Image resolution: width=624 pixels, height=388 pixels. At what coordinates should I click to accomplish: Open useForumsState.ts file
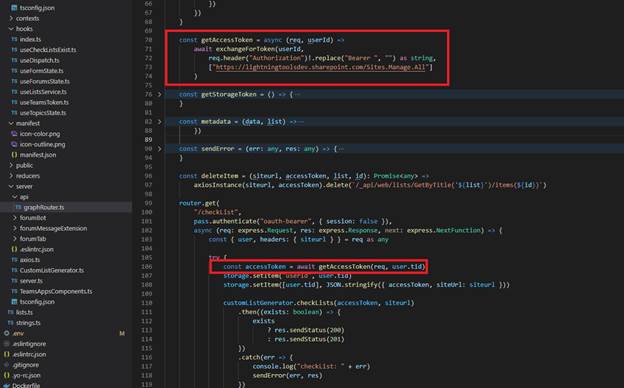pos(45,81)
